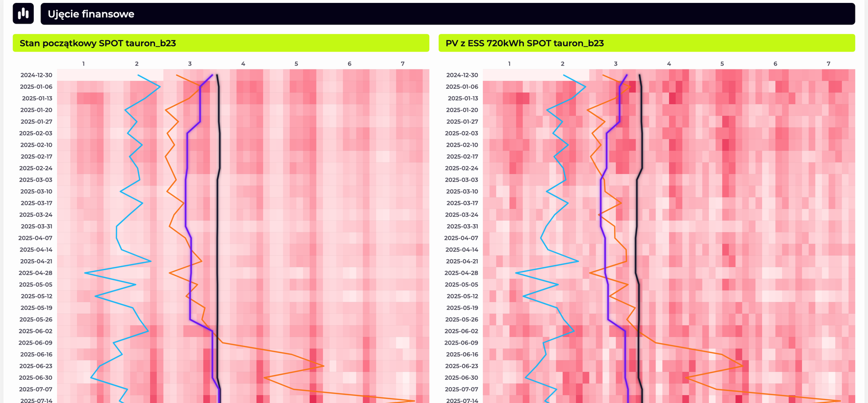Select date 2025-05-05 in PV z ESS heatmap
868x403 pixels.
461,284
